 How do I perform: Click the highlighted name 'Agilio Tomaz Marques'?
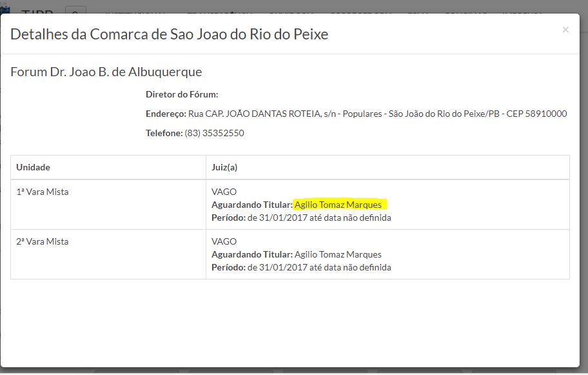coord(338,205)
